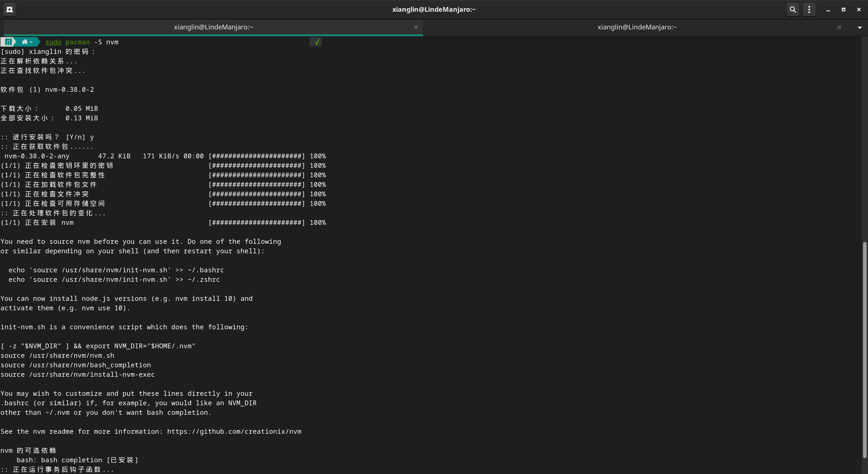
Task: Click the green success checkmark indicator
Action: (316, 42)
